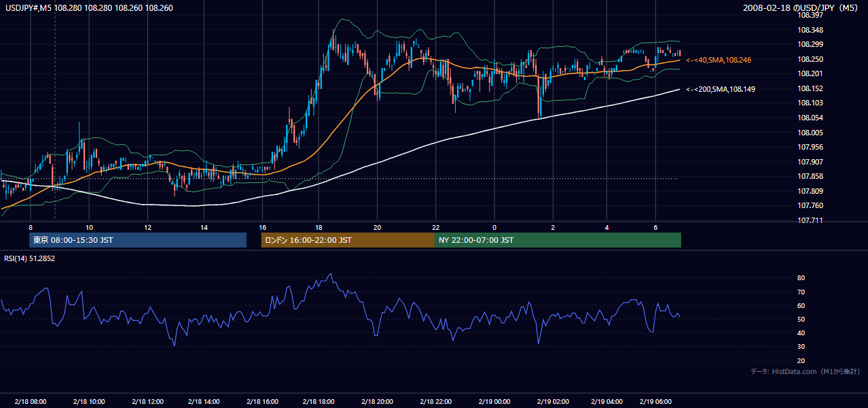Click the RSI 30 level label

click(x=801, y=347)
